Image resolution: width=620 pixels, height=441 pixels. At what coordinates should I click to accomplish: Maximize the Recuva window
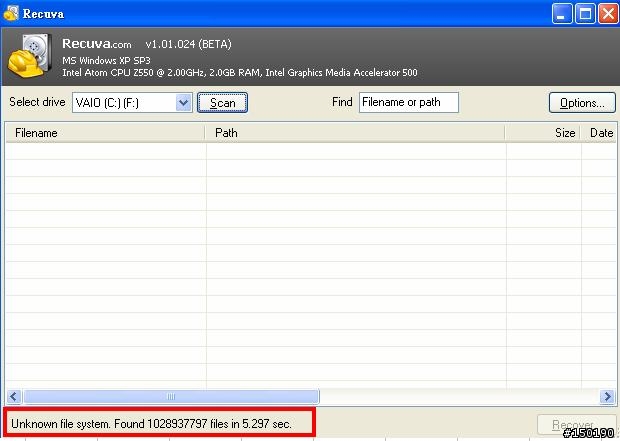click(x=585, y=14)
